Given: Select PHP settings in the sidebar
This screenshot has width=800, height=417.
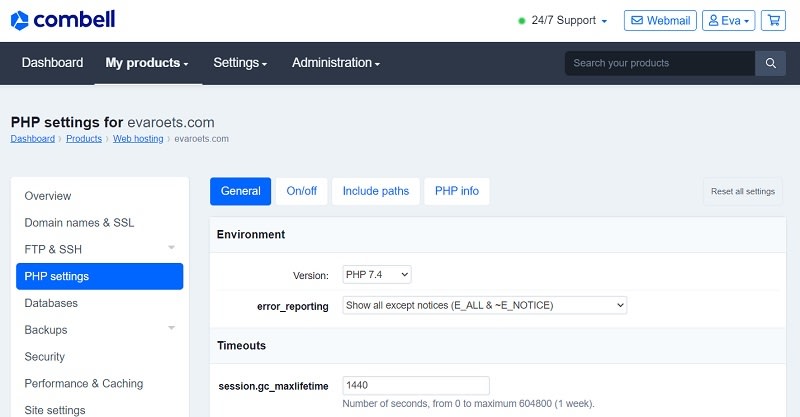Looking at the screenshot, I should pyautogui.click(x=99, y=276).
